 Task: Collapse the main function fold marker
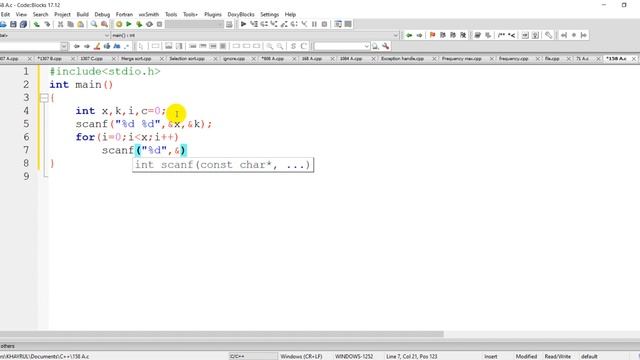[x=44, y=98]
